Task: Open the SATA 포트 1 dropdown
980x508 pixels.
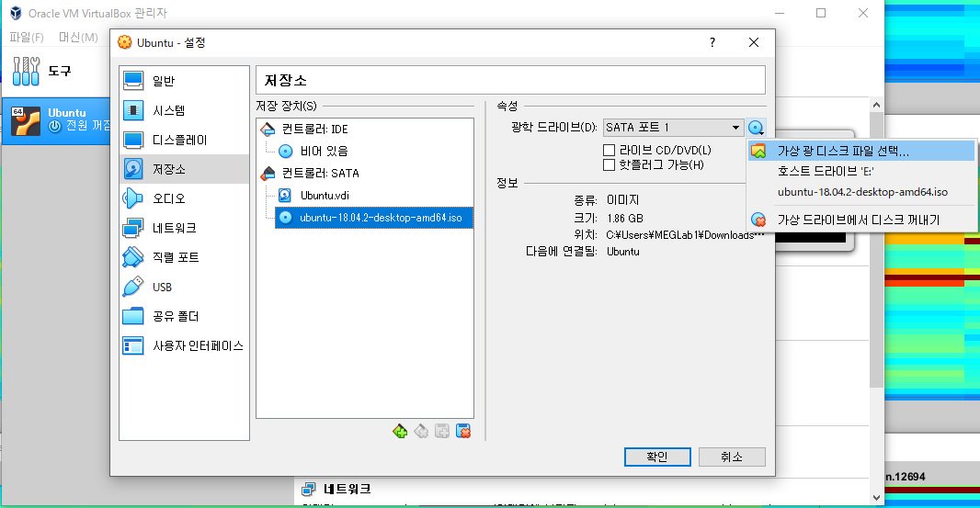Action: tap(673, 128)
